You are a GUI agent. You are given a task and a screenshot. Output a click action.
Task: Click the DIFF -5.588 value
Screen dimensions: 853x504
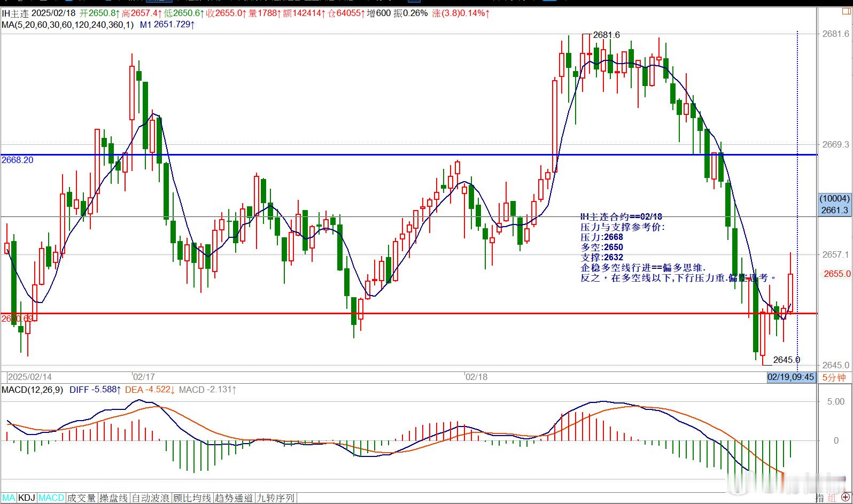point(95,390)
